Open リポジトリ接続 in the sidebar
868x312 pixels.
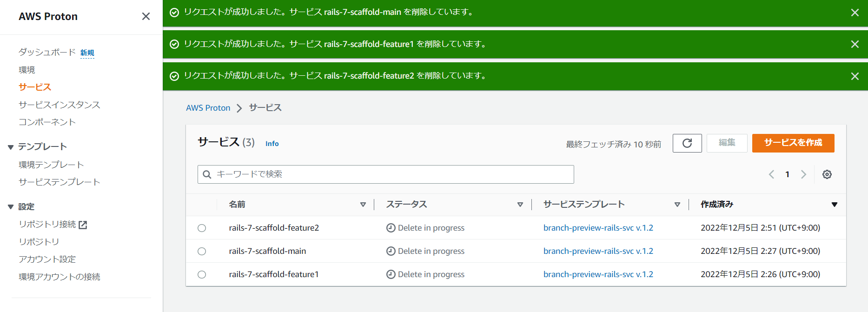click(x=47, y=224)
